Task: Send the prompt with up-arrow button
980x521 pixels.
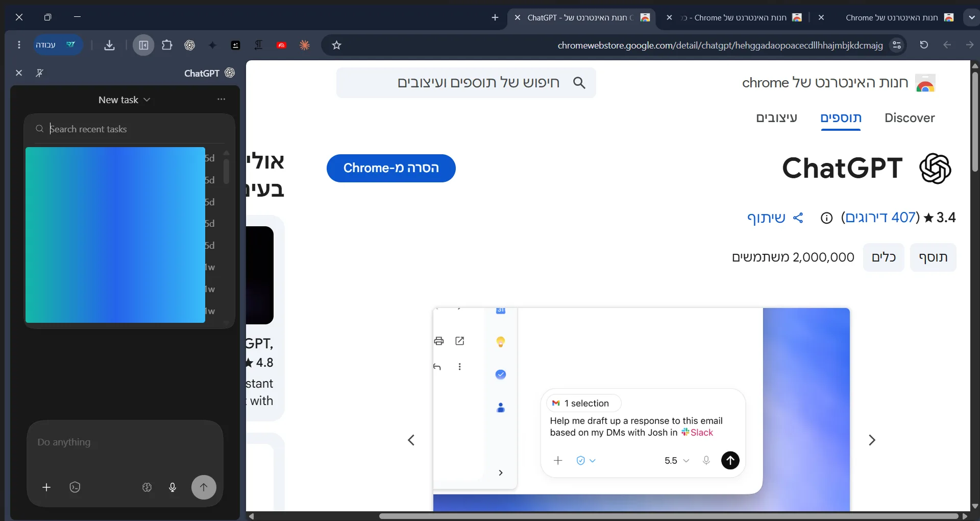Action: pyautogui.click(x=204, y=487)
